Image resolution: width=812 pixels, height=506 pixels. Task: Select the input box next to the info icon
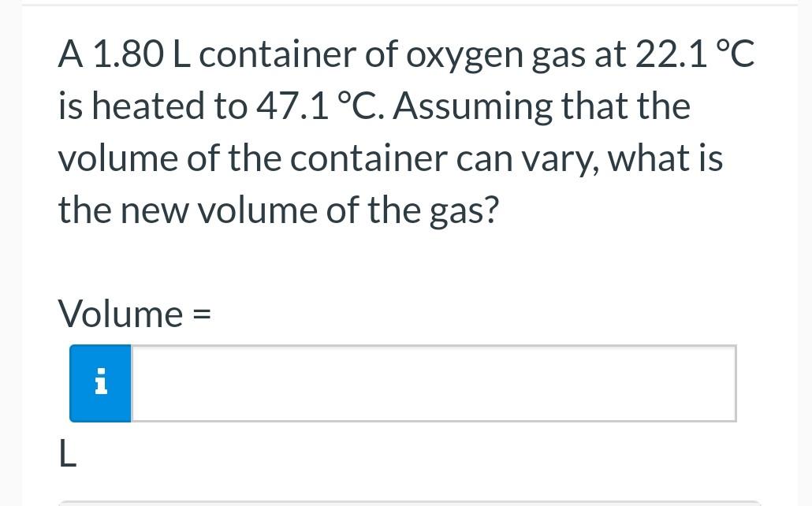tap(434, 383)
